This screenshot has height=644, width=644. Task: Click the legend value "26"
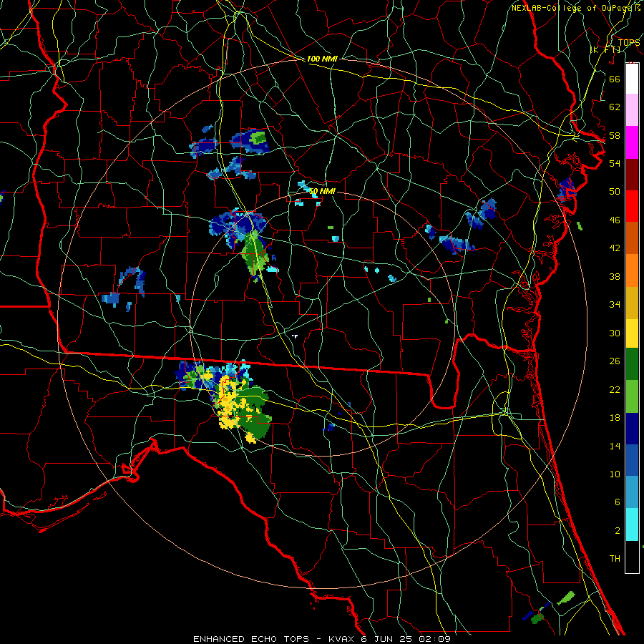[615, 361]
